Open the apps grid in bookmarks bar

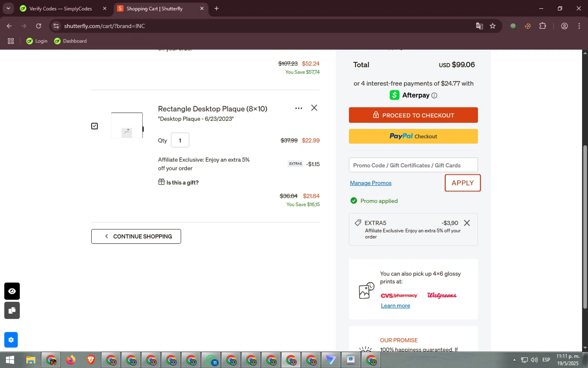[x=11, y=41]
